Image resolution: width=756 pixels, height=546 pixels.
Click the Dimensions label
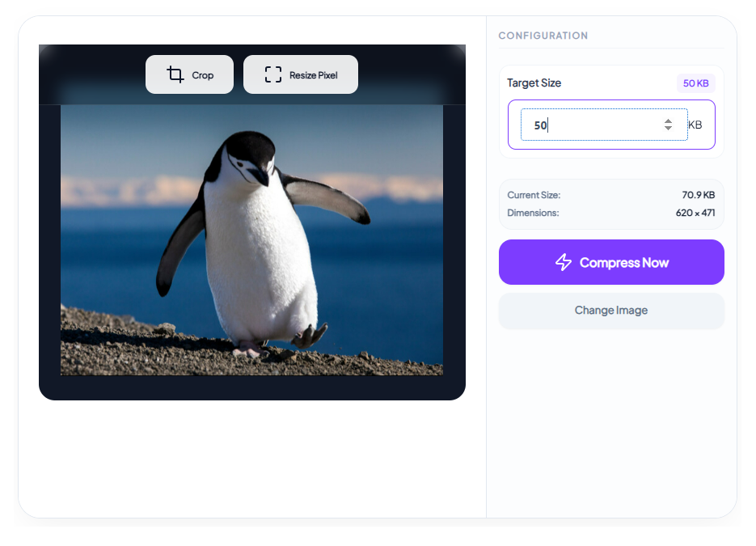533,213
